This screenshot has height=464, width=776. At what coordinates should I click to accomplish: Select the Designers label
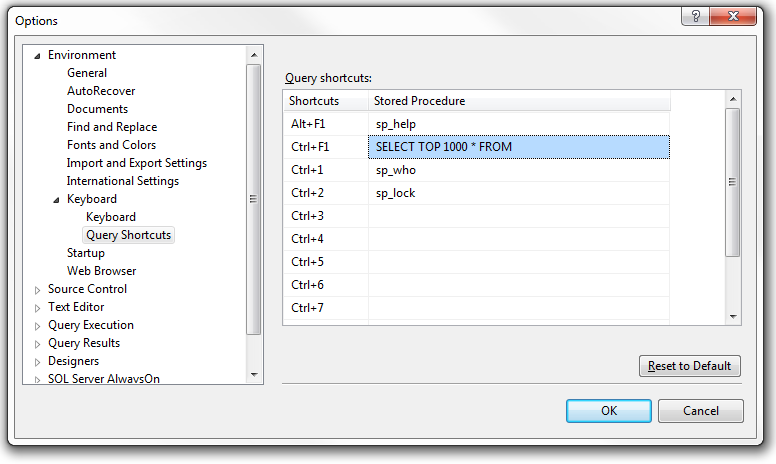73,361
